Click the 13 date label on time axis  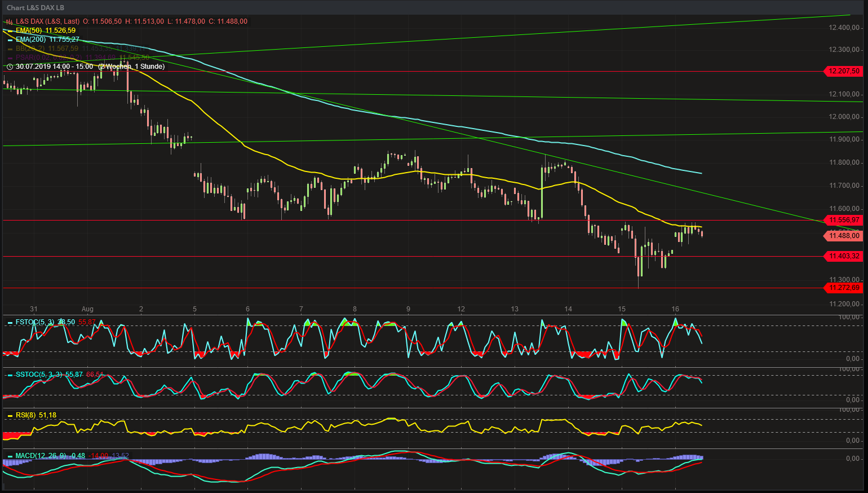(515, 309)
